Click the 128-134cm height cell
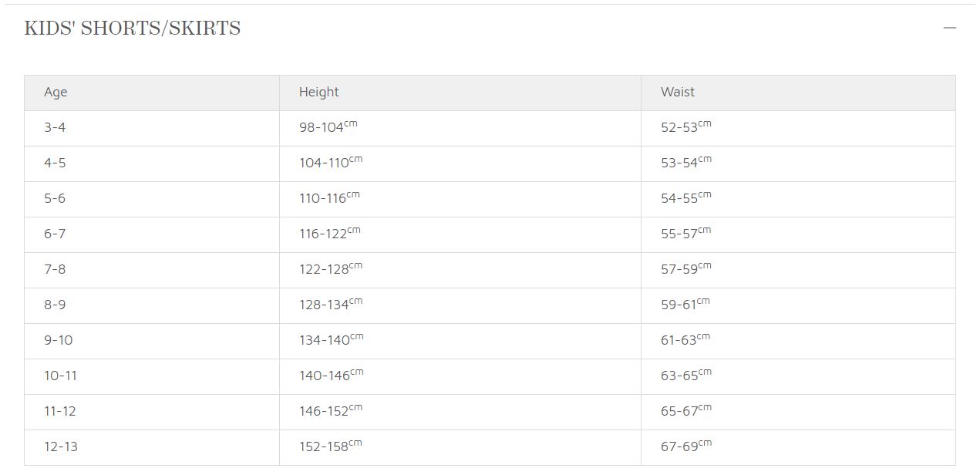This screenshot has height=475, width=980. pyautogui.click(x=460, y=305)
